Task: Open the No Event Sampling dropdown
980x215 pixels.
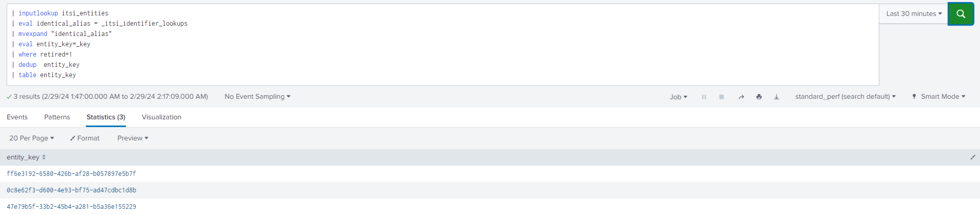Action: (x=257, y=97)
